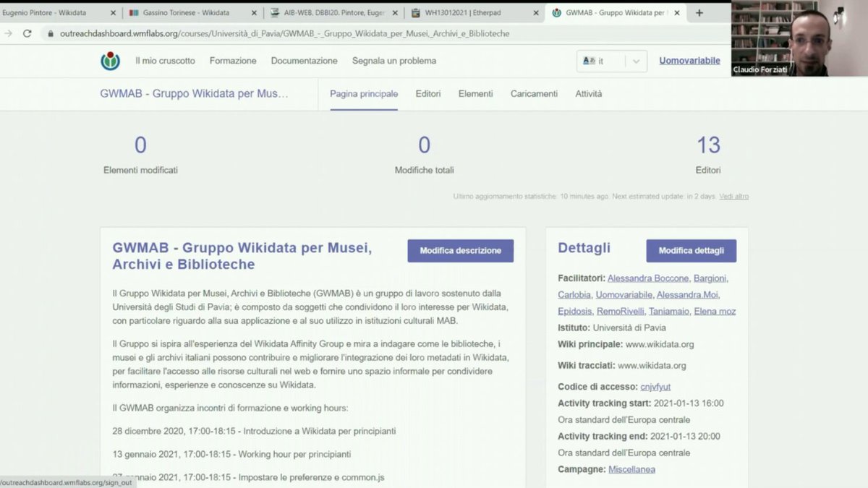
Task: Click the 13 Editori statistic
Action: point(708,155)
